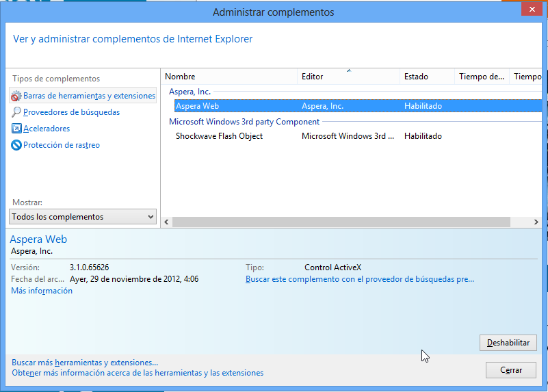Image resolution: width=548 pixels, height=392 pixels.
Task: Click Buscar más herramientas y extensiones link
Action: 85,363
